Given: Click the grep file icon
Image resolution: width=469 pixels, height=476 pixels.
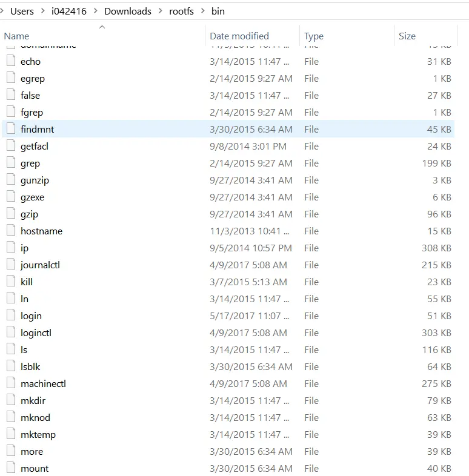Looking at the screenshot, I should (11, 162).
